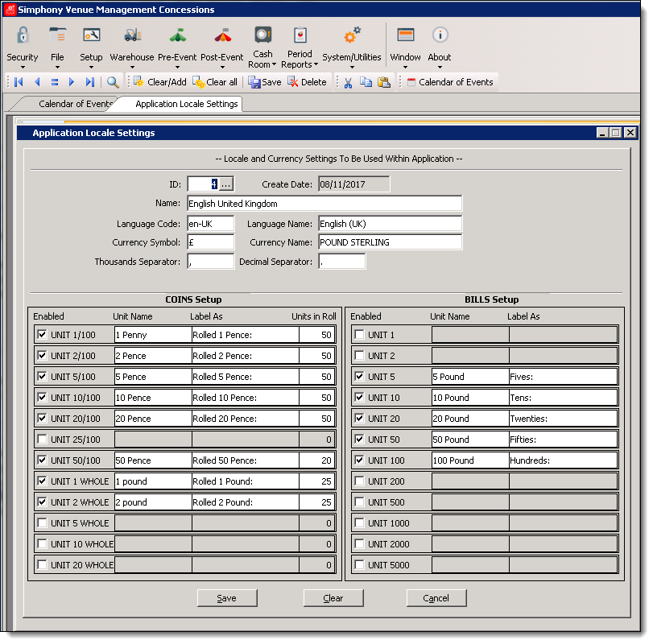Expand the Cash Room dropdown arrow
The width and height of the screenshot is (653, 644).
[274, 64]
